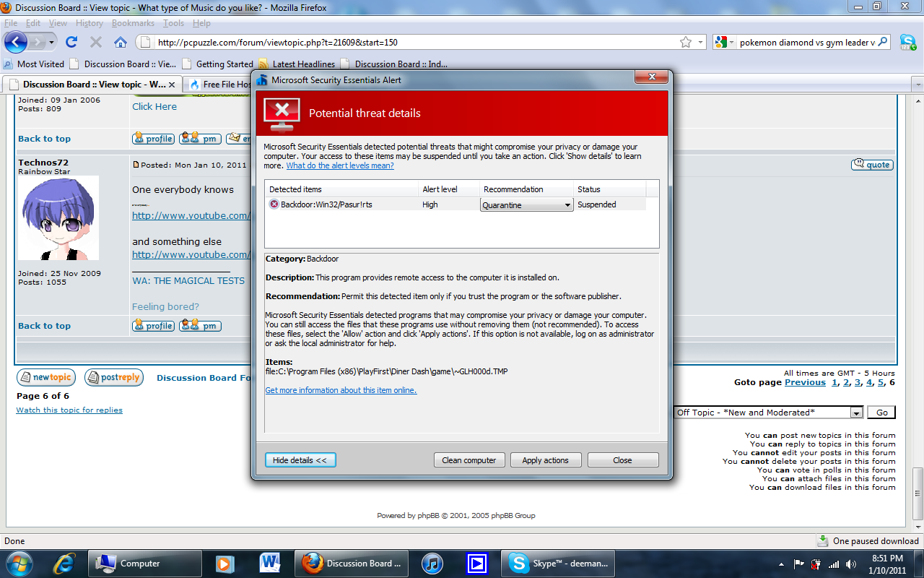Open the History menu

pyautogui.click(x=90, y=23)
